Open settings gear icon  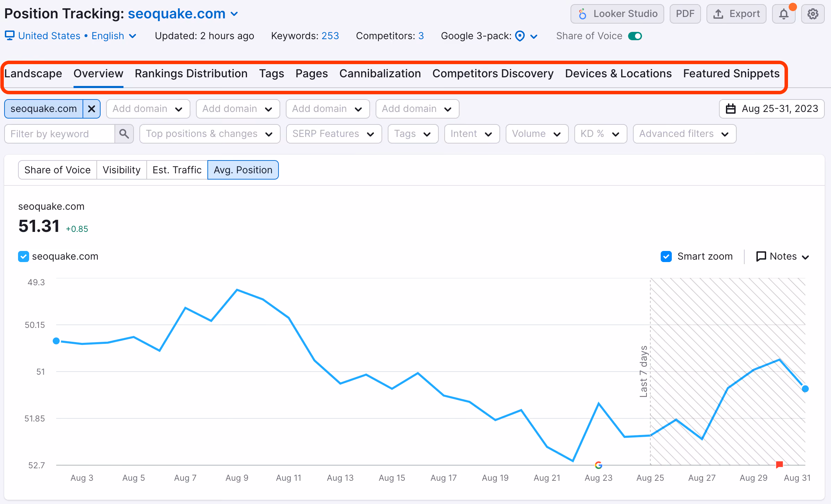(x=813, y=14)
